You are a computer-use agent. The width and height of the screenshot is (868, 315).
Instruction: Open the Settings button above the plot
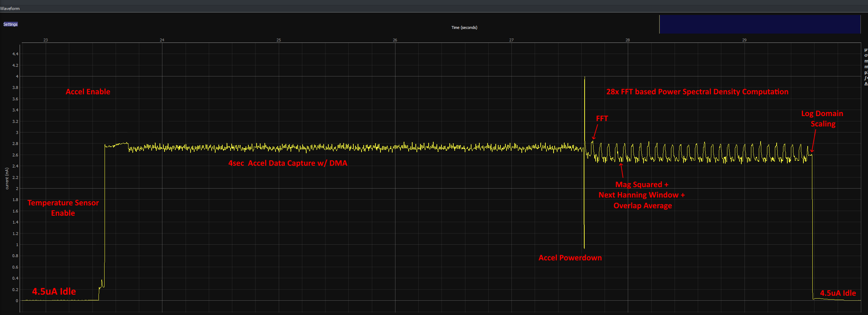tap(10, 24)
